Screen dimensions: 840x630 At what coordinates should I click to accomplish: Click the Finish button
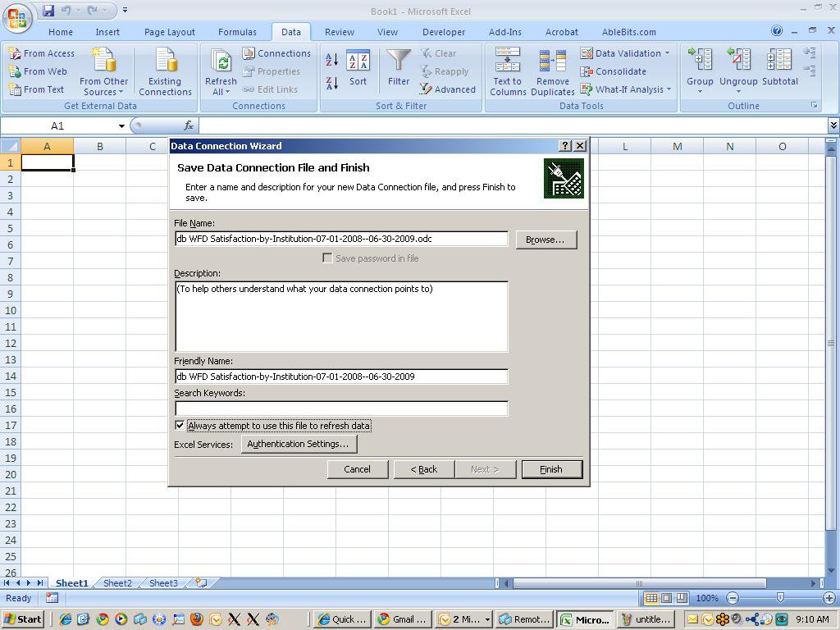click(550, 469)
